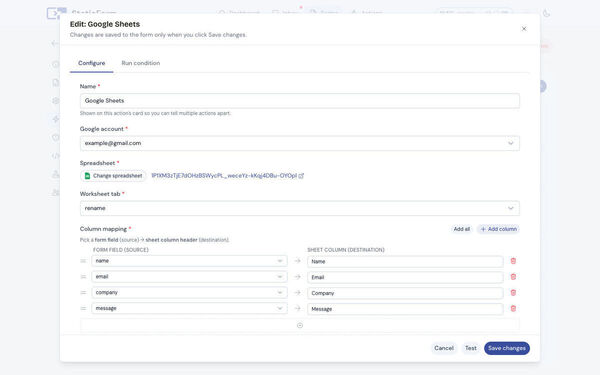This screenshot has width=600, height=375.
Task: Switch to the Run condition tab
Action: 140,63
